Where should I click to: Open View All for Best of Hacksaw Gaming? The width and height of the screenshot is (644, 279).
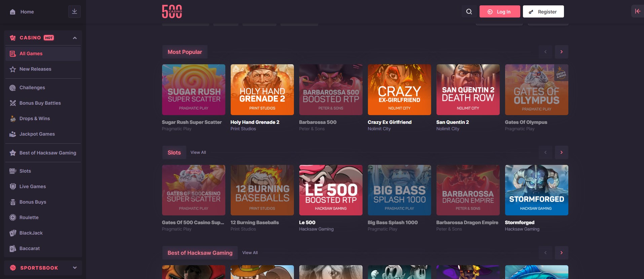[x=250, y=253]
